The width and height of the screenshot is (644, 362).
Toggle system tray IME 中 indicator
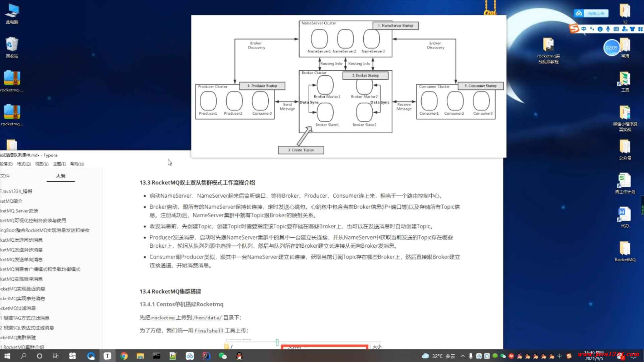(559, 356)
